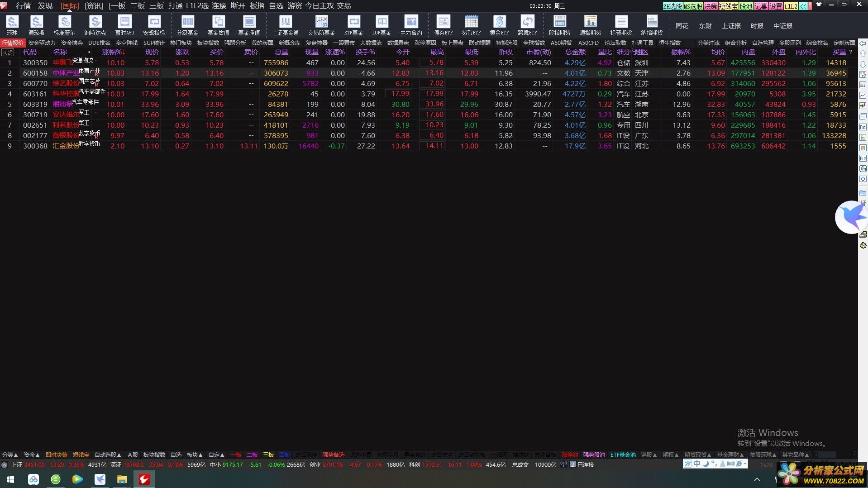
Task: Open the 道琼斯 Dow Jones icon
Action: pos(36,25)
